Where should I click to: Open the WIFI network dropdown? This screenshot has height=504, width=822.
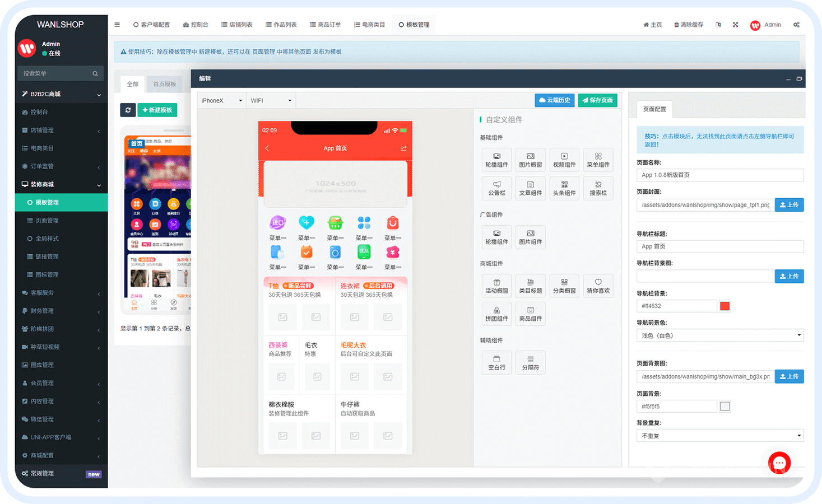(x=271, y=100)
